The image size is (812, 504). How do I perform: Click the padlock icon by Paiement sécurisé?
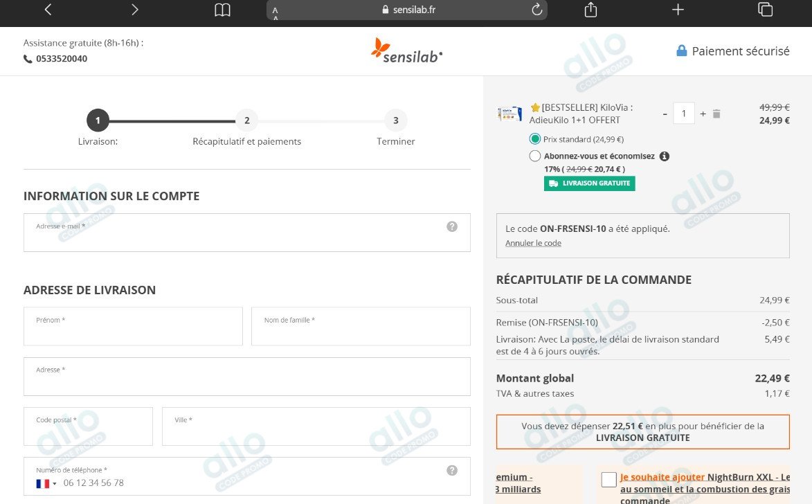click(x=681, y=51)
